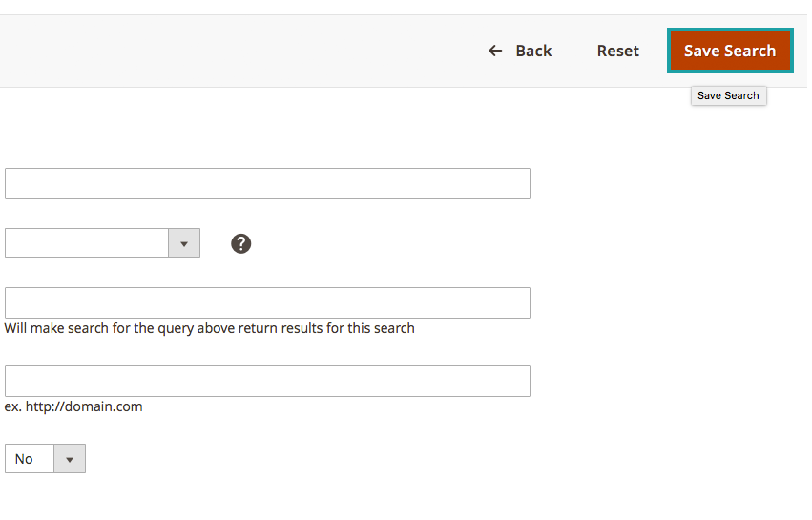Click the 'Will make search for the query' note
Image resolution: width=812 pixels, height=520 pixels.
point(209,328)
